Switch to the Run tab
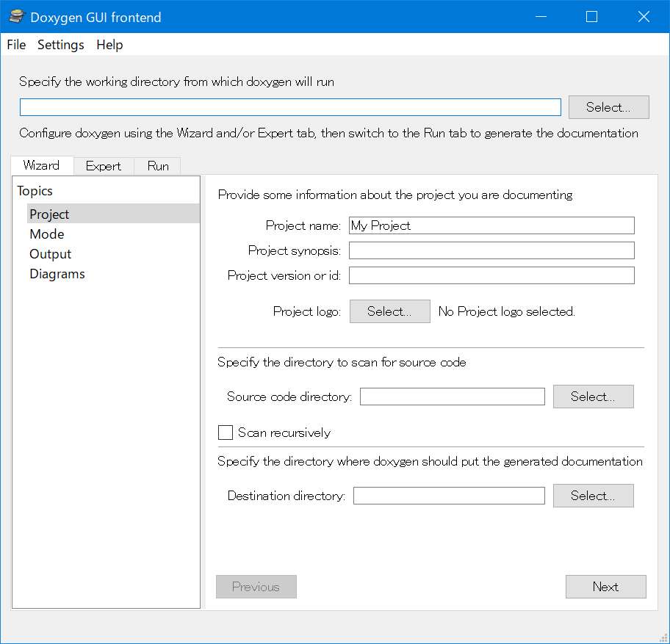The width and height of the screenshot is (670, 644). point(158,166)
